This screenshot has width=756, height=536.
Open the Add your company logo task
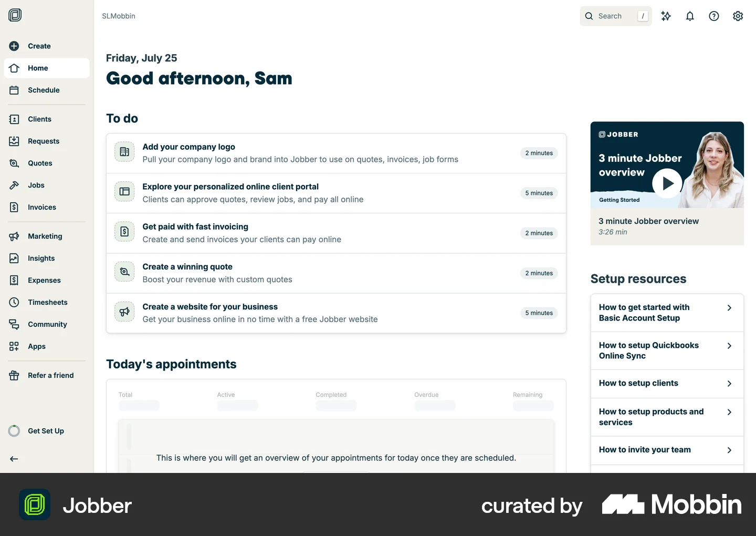(x=336, y=153)
